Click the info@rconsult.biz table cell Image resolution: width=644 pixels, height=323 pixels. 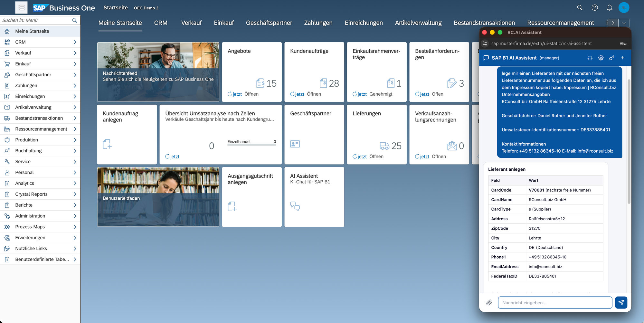[x=564, y=267]
